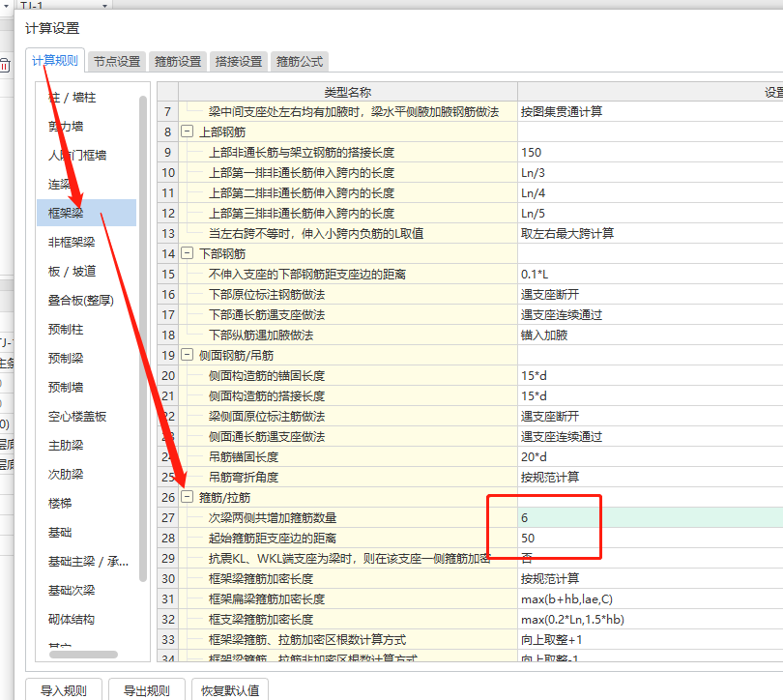
Task: Select the 搭接设置 tab
Action: pyautogui.click(x=239, y=62)
